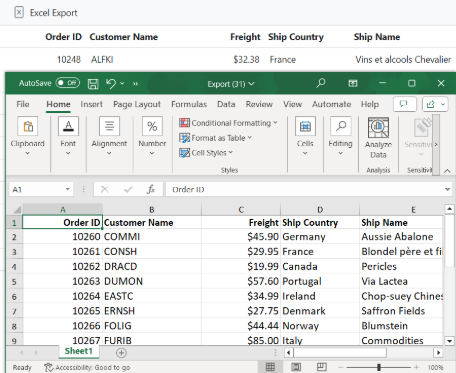Open the Help tab
This screenshot has width=456, height=373.
(370, 104)
